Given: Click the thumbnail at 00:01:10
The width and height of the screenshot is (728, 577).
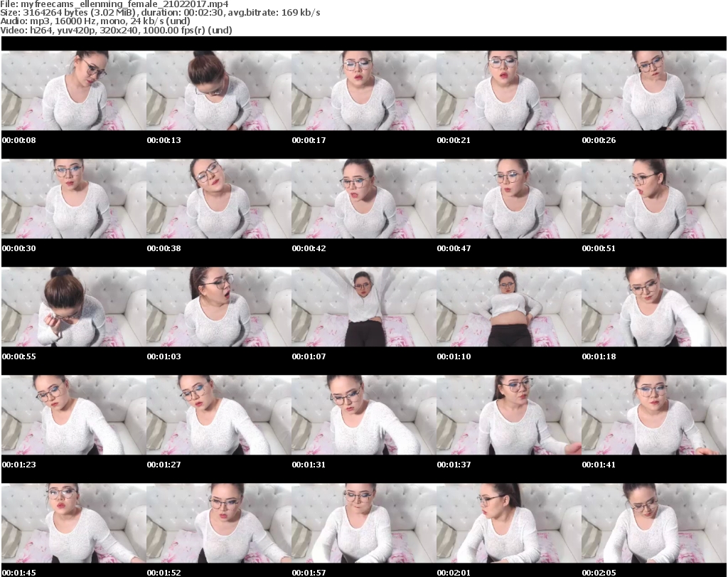Looking at the screenshot, I should 509,307.
